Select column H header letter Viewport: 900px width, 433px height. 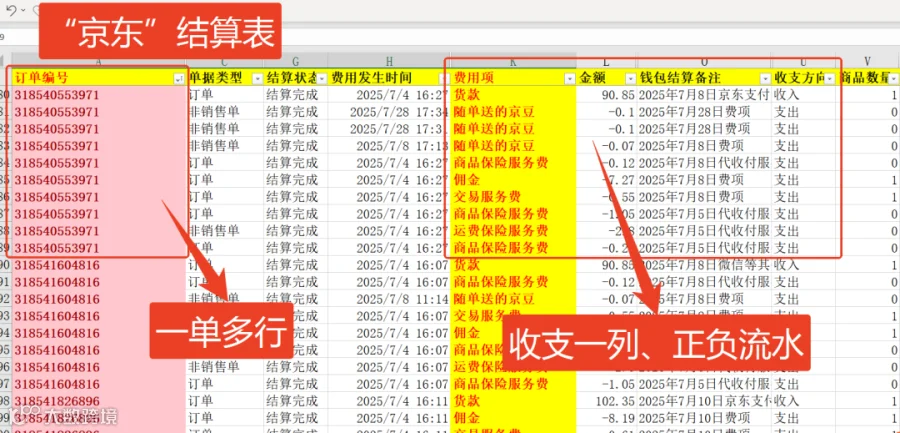pyautogui.click(x=389, y=62)
